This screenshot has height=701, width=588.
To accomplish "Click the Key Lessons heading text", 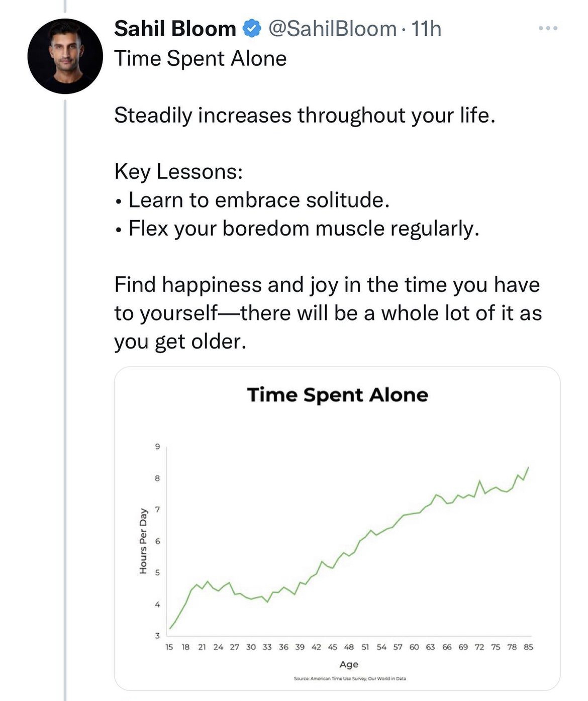I will click(178, 172).
